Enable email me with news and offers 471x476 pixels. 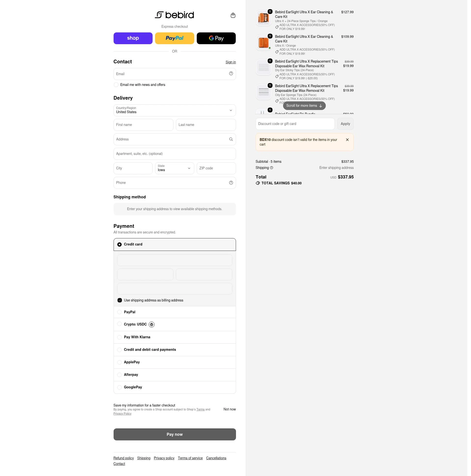click(116, 85)
